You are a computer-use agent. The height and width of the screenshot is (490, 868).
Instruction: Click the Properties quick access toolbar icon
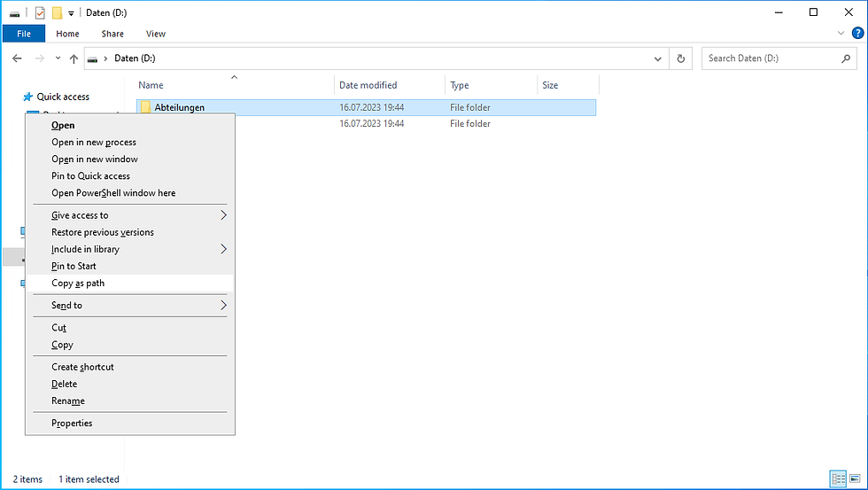40,12
